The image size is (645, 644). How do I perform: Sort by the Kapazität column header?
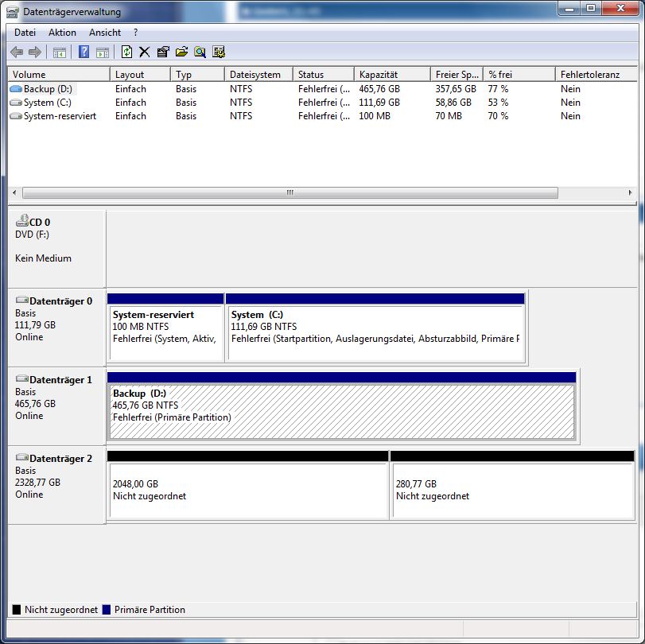(x=392, y=75)
